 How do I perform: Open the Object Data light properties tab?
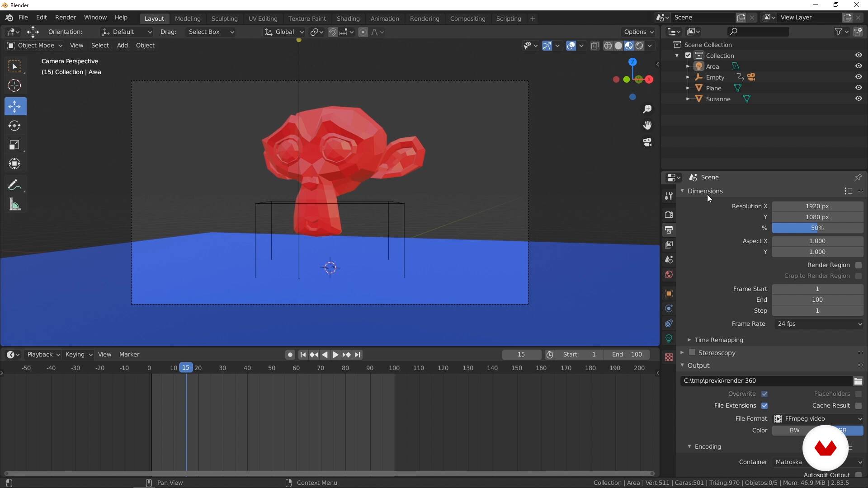tap(669, 338)
